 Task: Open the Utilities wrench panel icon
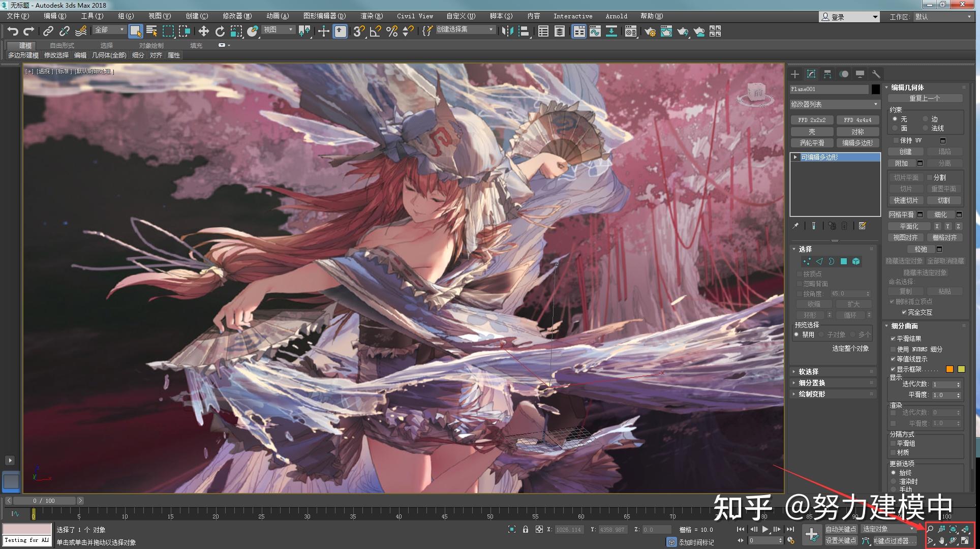tap(876, 74)
